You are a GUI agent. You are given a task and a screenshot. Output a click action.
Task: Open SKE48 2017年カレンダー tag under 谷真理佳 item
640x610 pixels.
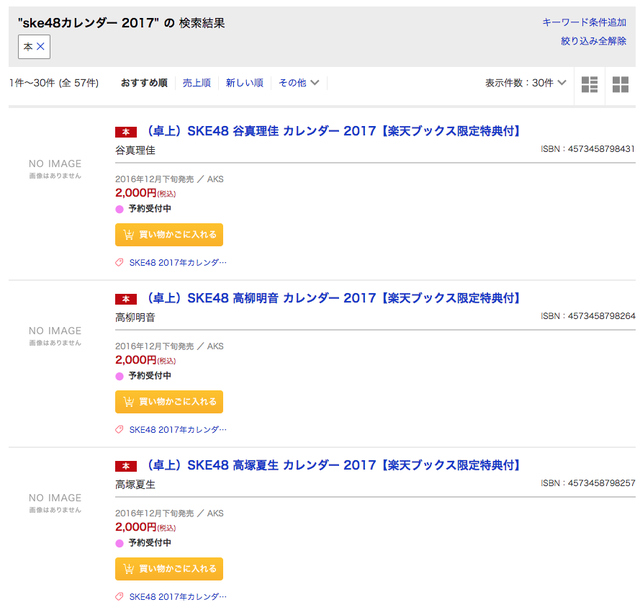(178, 263)
